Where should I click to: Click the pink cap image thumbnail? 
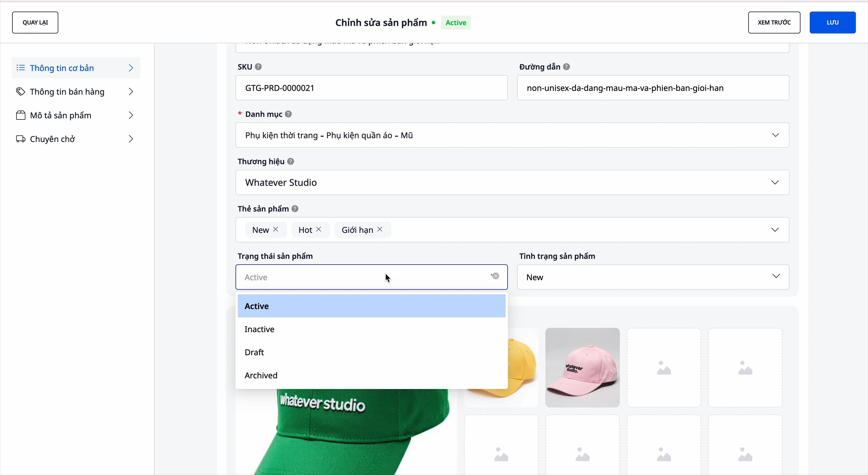[582, 368]
